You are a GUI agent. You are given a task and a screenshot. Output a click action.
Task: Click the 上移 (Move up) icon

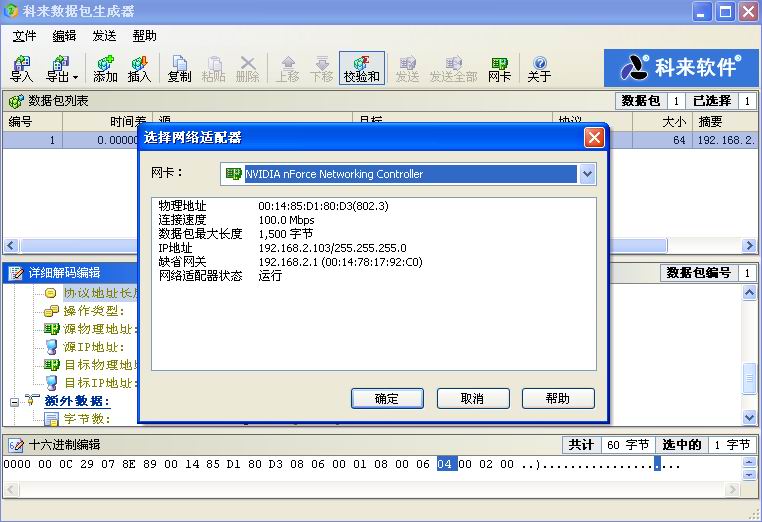287,69
